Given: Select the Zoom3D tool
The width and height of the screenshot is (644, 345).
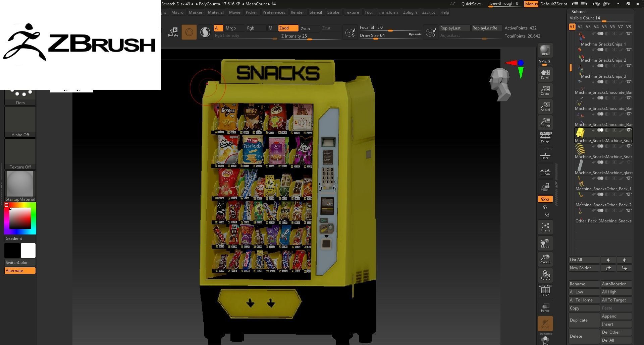Looking at the screenshot, I should pyautogui.click(x=545, y=259).
